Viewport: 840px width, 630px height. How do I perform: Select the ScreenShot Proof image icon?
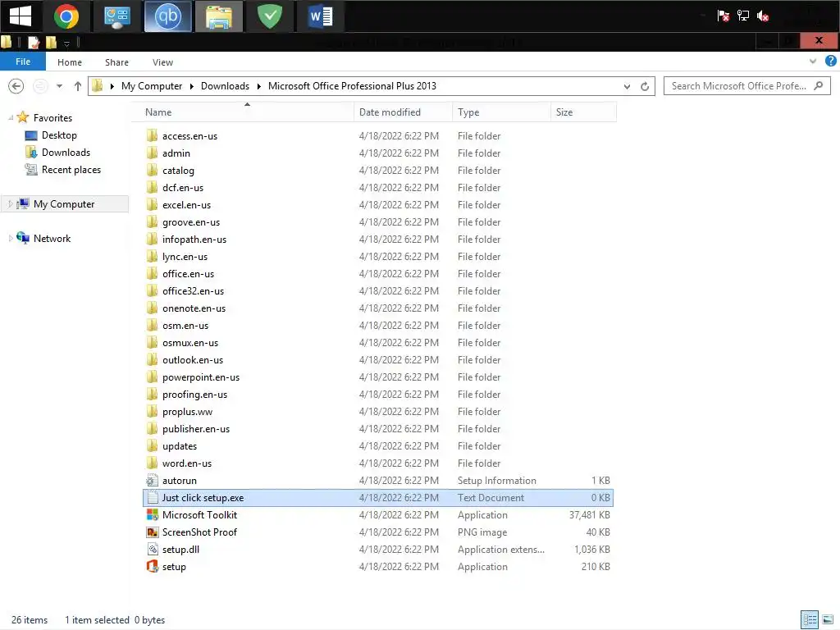(152, 532)
